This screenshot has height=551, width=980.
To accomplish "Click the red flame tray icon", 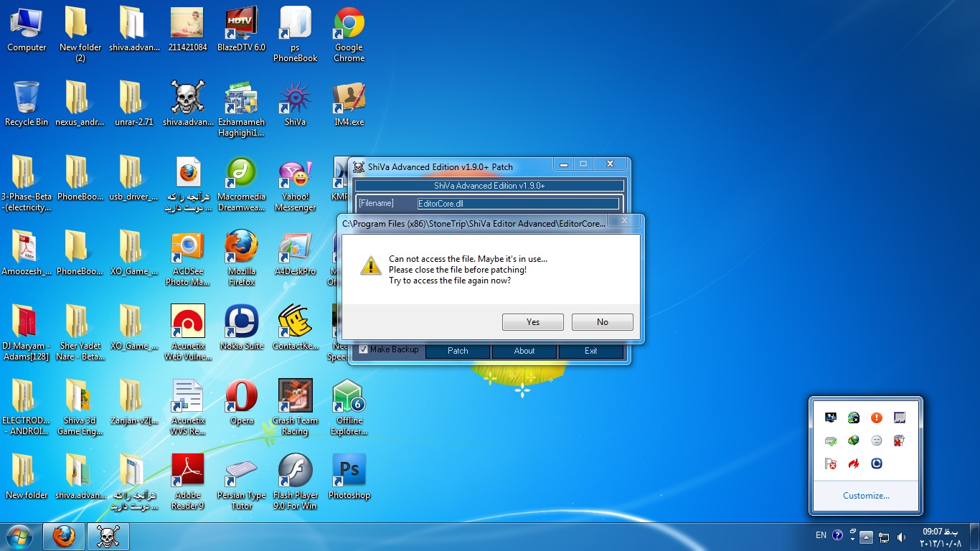I will 853,463.
